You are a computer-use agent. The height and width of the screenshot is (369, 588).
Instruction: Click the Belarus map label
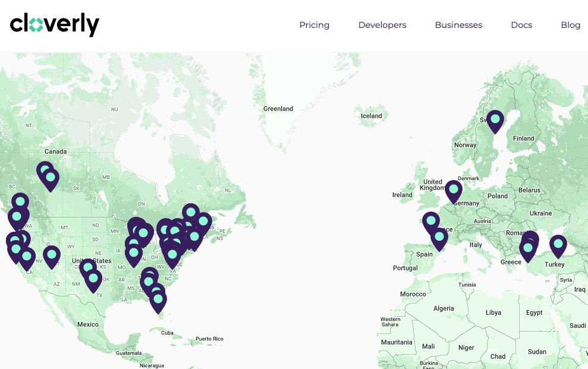pyautogui.click(x=529, y=190)
